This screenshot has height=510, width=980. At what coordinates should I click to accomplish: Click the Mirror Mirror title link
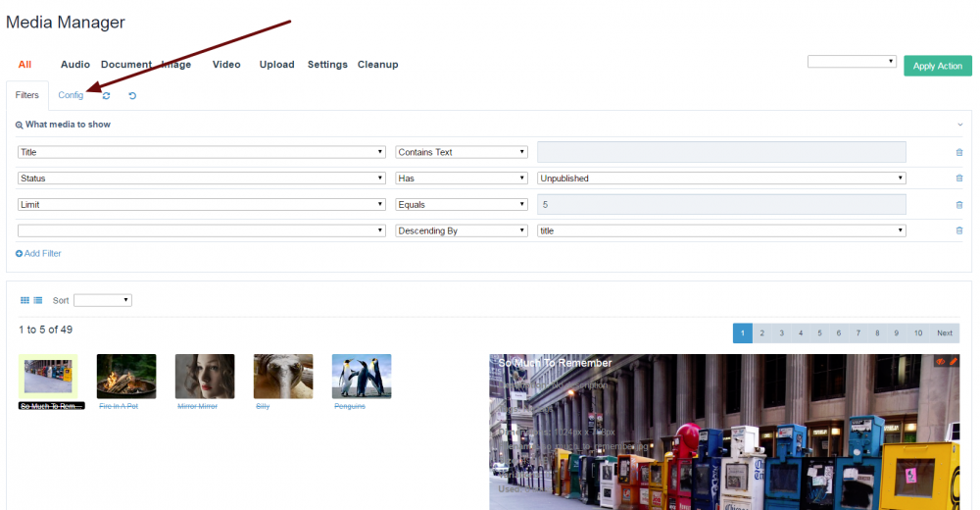pos(198,406)
